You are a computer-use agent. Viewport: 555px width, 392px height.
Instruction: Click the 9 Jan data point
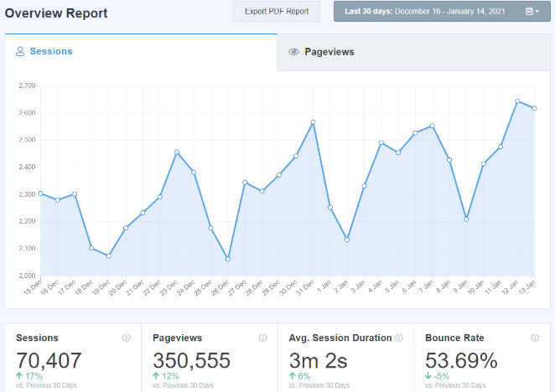coord(466,219)
